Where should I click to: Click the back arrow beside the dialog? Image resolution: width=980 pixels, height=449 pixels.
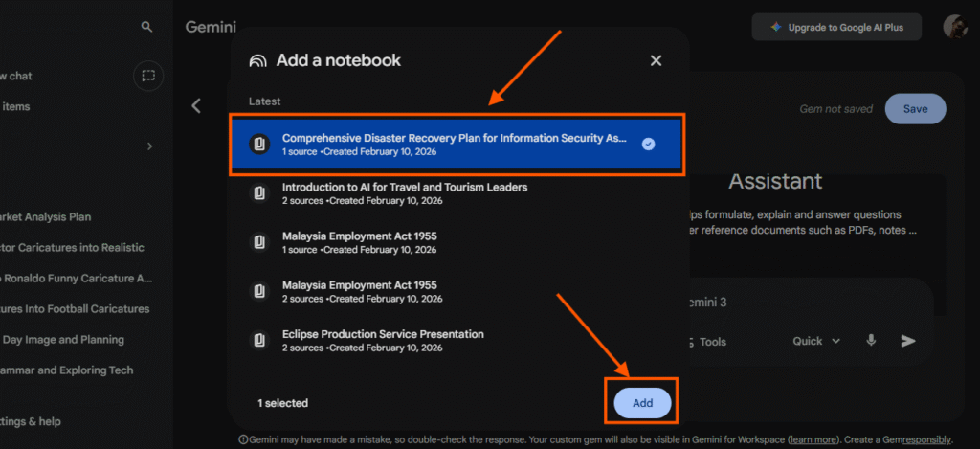coord(196,106)
